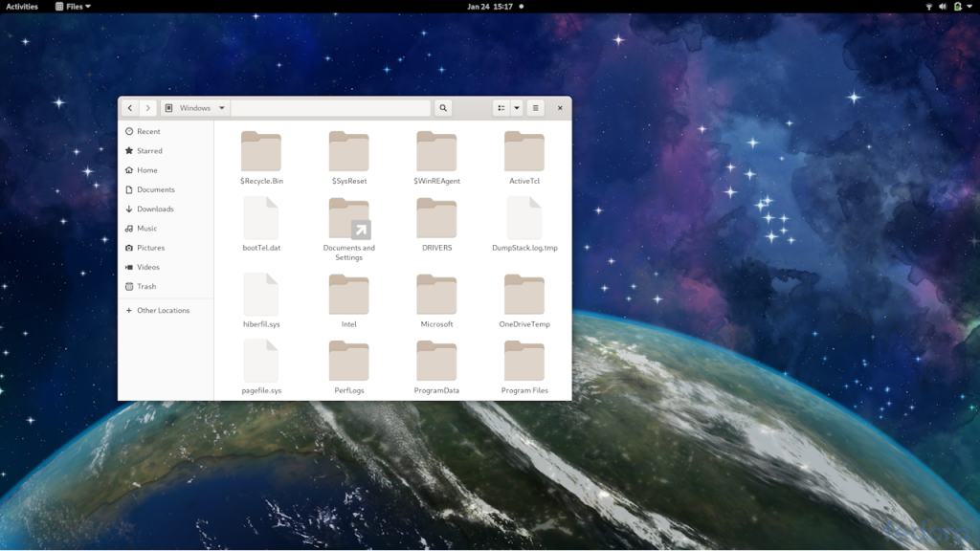
Task: Select the Intel folder icon
Action: point(348,295)
